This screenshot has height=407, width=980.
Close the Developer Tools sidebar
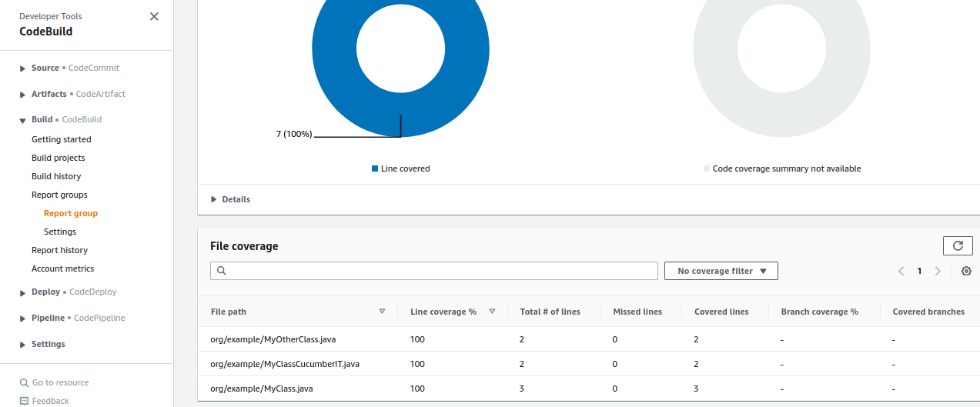click(154, 16)
